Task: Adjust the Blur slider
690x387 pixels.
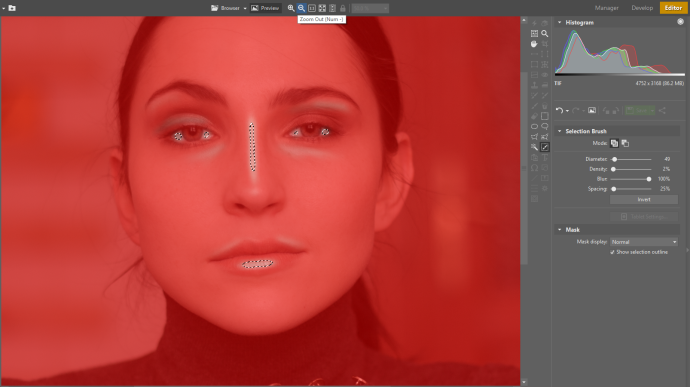Action: (631, 179)
